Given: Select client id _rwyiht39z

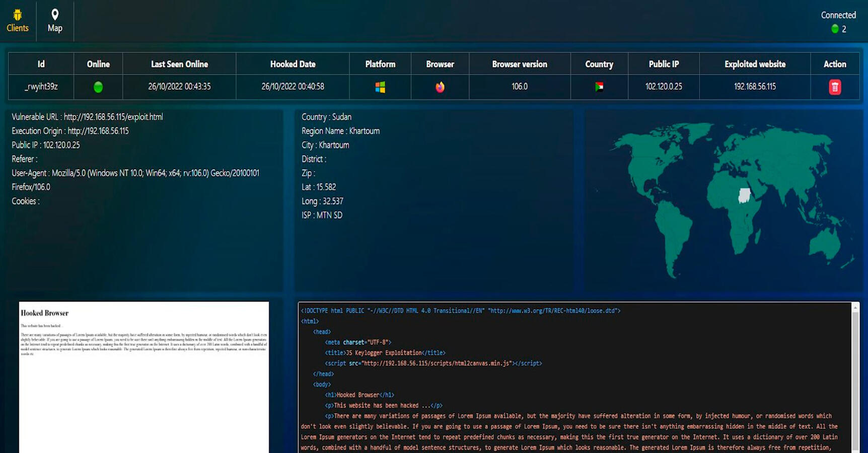Looking at the screenshot, I should point(41,87).
